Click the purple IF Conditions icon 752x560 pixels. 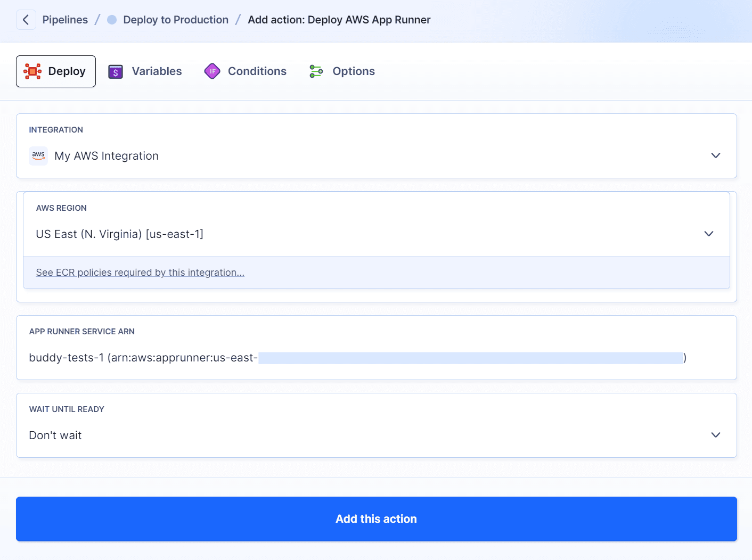point(212,71)
